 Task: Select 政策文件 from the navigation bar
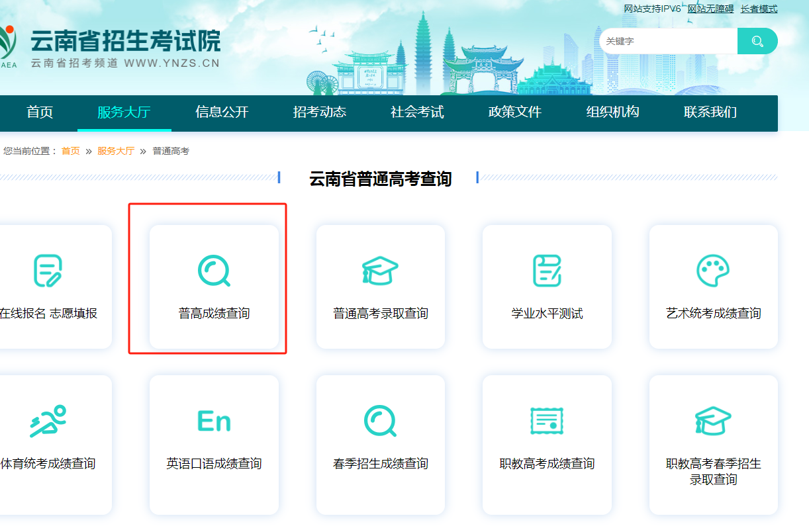(515, 112)
